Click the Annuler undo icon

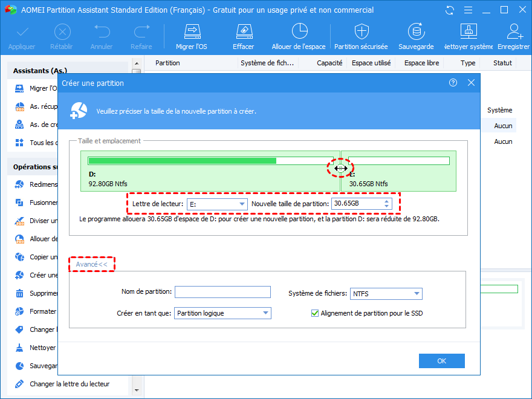tap(102, 31)
